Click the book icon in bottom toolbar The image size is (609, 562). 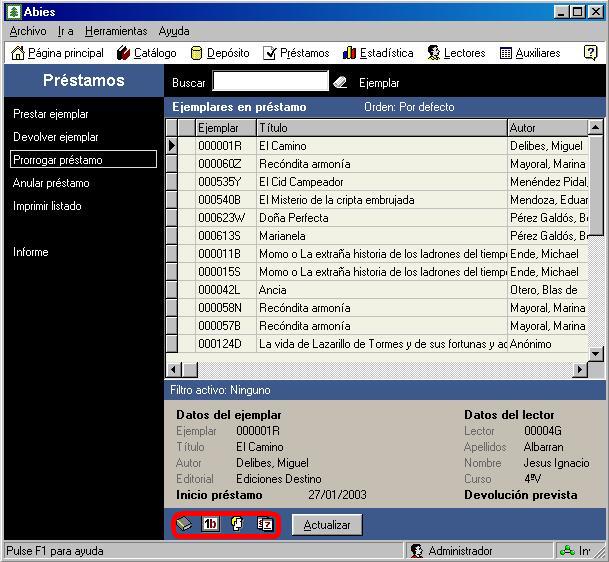pos(184,524)
